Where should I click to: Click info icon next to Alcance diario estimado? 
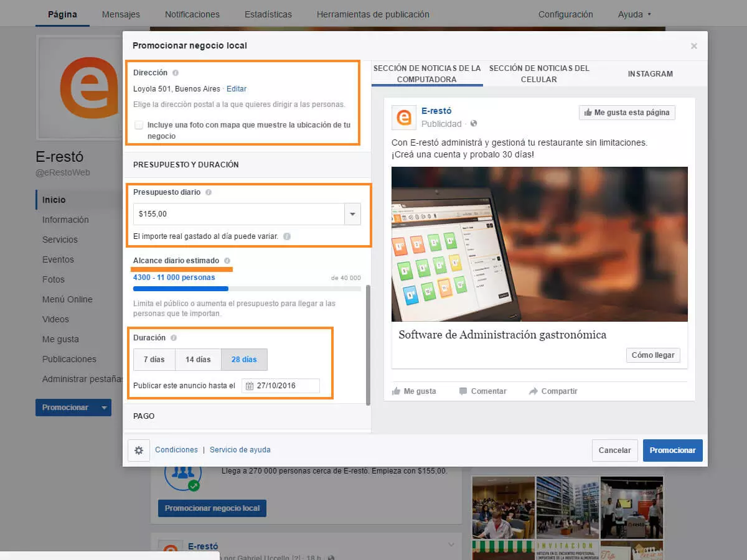[x=227, y=261]
